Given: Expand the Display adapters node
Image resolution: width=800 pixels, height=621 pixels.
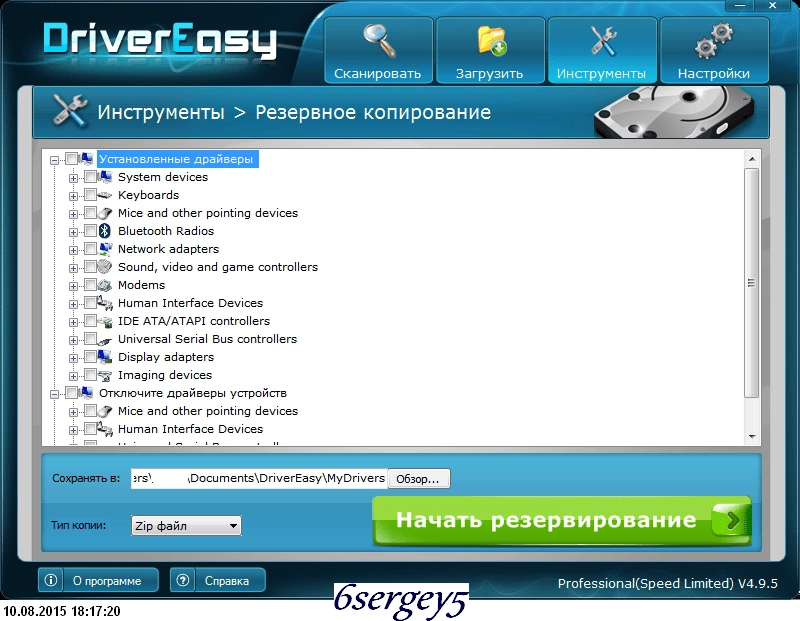Looking at the screenshot, I should [73, 358].
